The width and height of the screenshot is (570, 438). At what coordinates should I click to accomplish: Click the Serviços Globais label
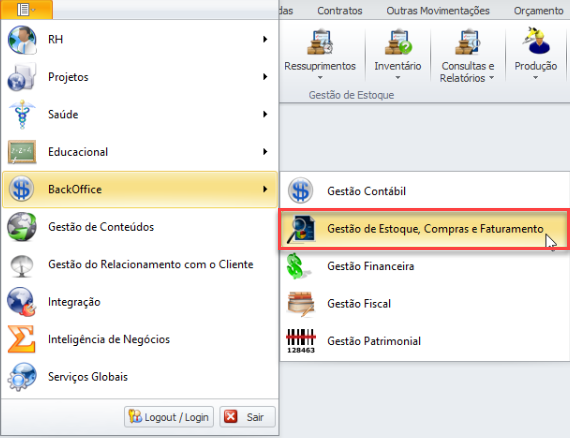pyautogui.click(x=88, y=377)
